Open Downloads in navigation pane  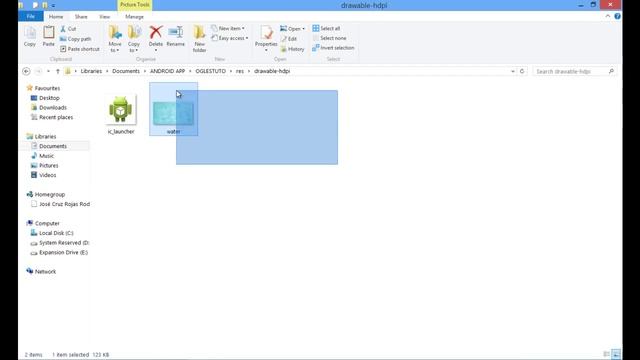(53, 107)
